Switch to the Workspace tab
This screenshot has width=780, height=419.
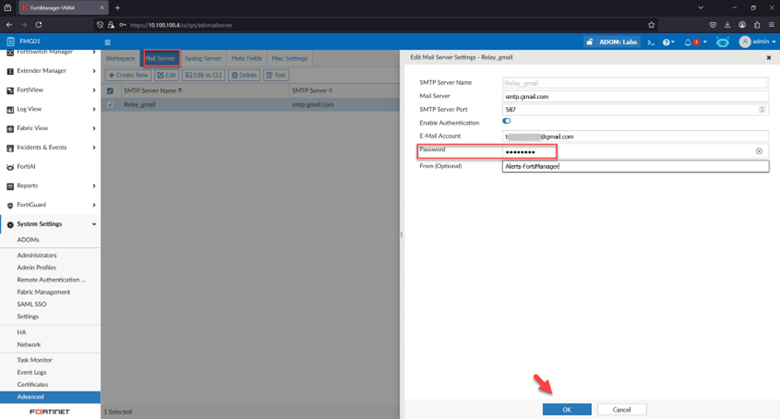[120, 58]
